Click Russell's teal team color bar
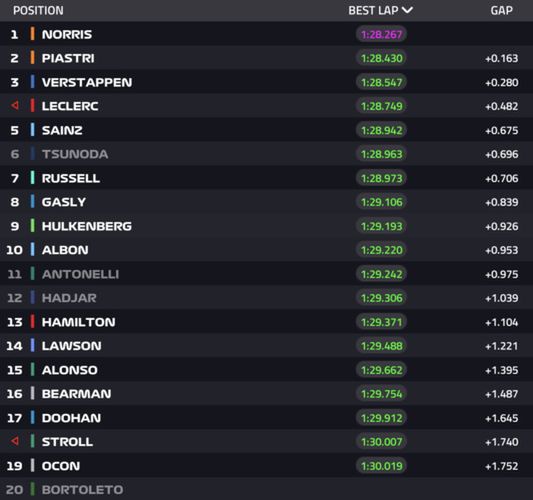 (x=32, y=178)
